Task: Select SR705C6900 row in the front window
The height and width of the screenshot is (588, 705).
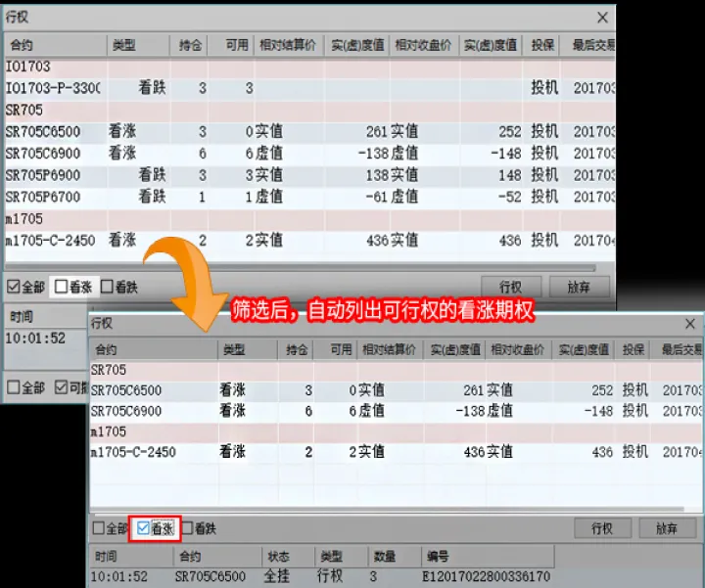Action: (397, 411)
